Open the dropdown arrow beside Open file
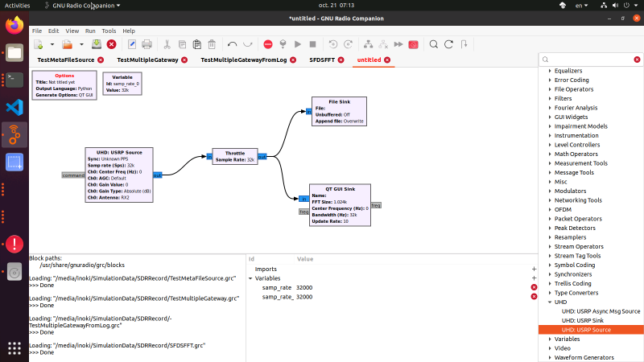The height and width of the screenshot is (362, 644). (x=81, y=44)
